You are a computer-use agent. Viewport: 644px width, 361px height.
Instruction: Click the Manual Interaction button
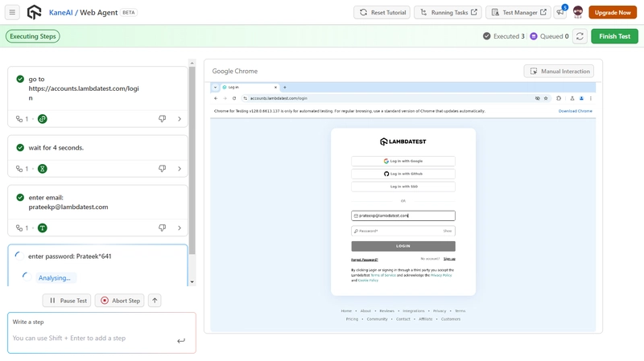coord(559,71)
